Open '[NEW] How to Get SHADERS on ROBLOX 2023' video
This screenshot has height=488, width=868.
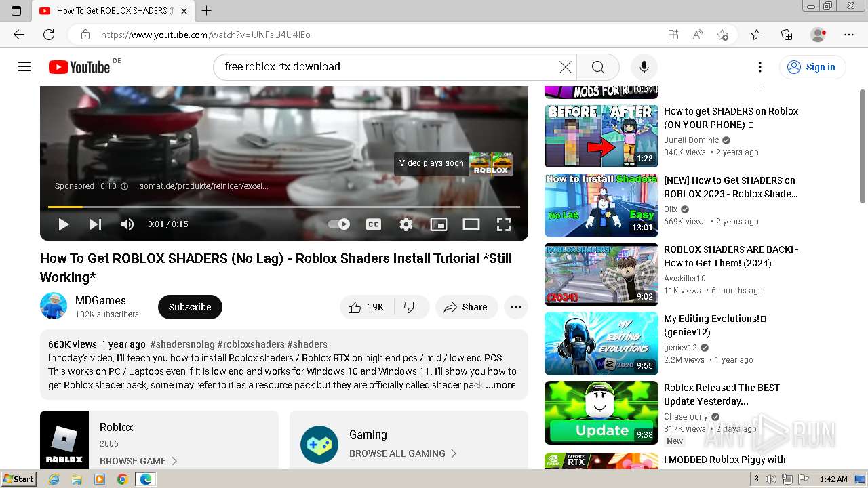[x=730, y=187]
